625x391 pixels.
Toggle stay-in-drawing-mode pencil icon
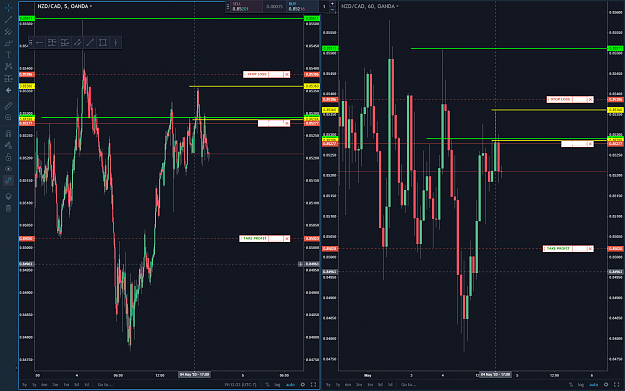pos(8,145)
